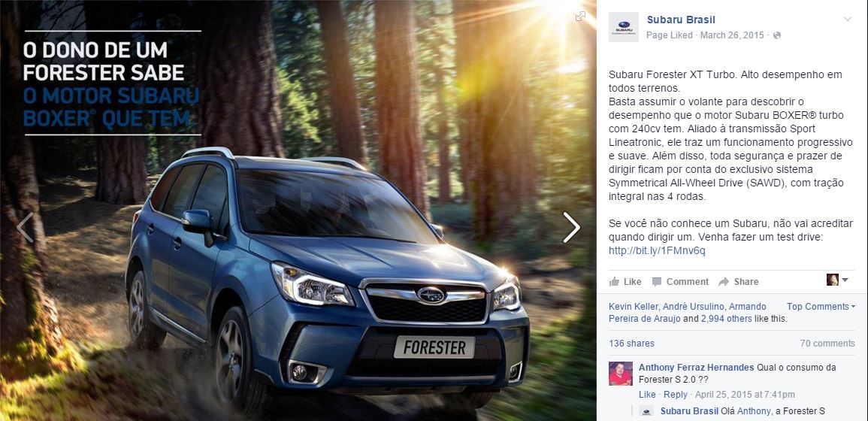Show all 70 comments
The height and width of the screenshot is (421, 868).
[x=827, y=344]
